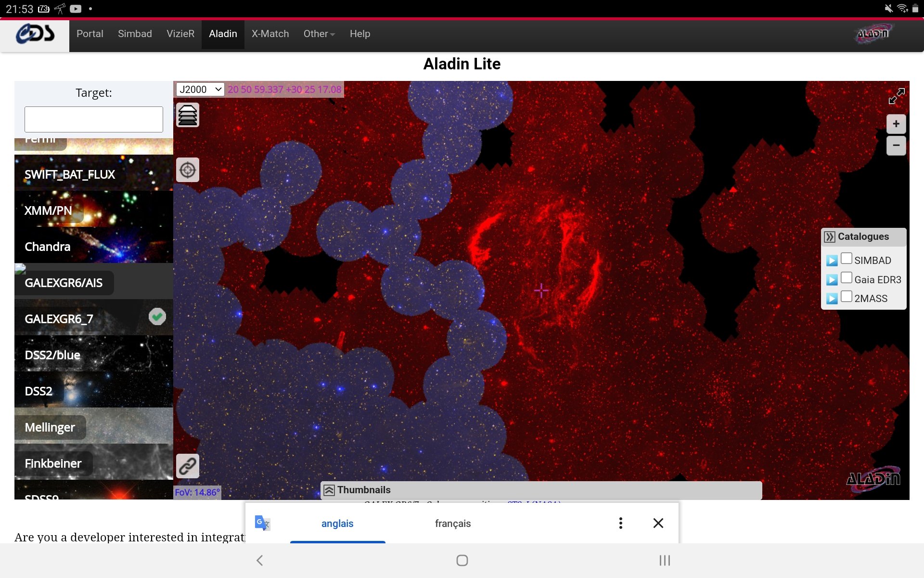Select the GALEXGR6/AIS survey
This screenshot has height=578, width=924.
[94, 281]
